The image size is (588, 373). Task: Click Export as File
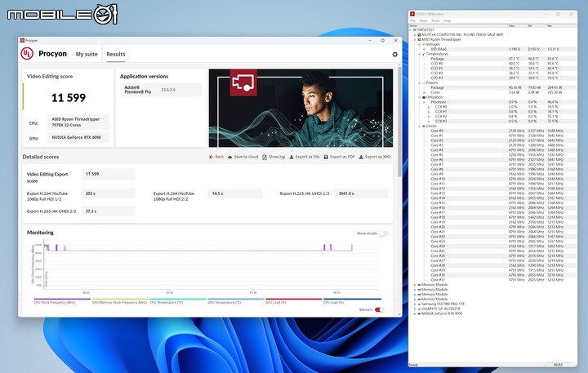tap(304, 157)
